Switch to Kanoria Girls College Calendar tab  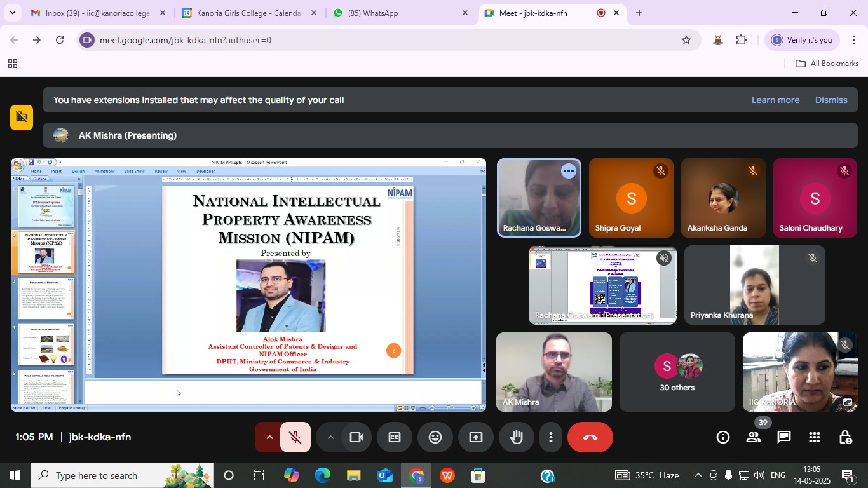tap(249, 13)
